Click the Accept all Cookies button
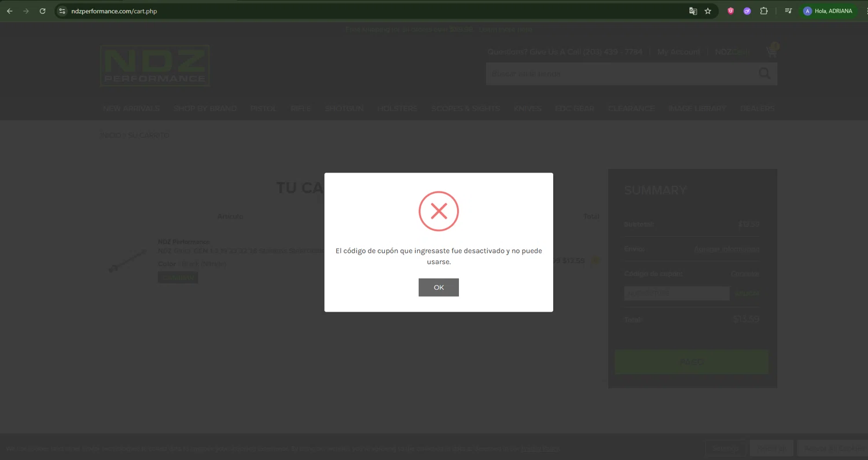868x460 pixels. [x=832, y=448]
